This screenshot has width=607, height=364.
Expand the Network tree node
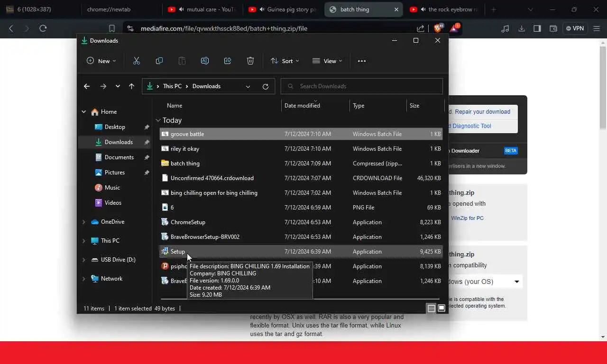pyautogui.click(x=84, y=279)
